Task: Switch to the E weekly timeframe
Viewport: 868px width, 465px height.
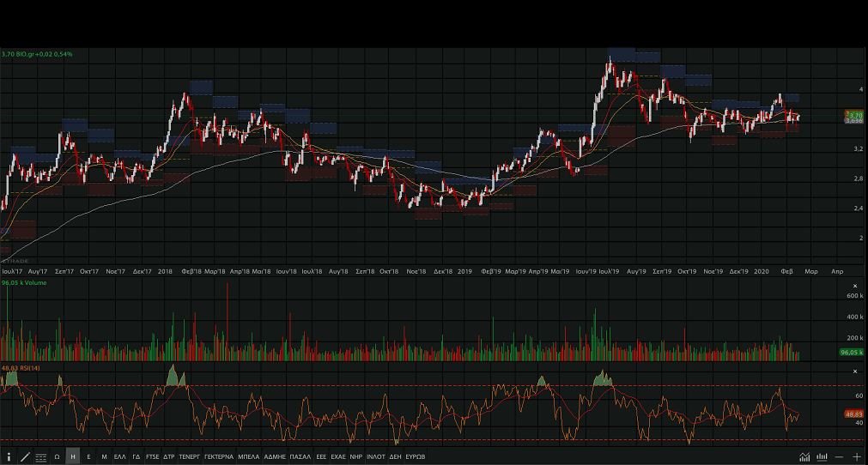Action: [88, 457]
